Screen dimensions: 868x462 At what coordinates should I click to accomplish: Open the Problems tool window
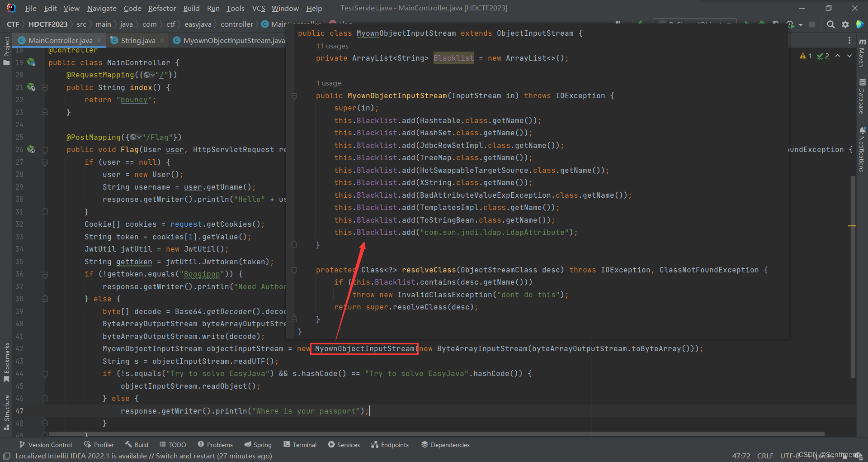215,445
